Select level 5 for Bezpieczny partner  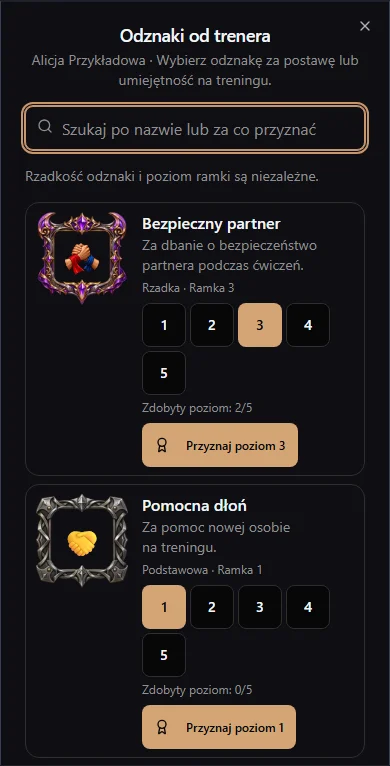click(164, 373)
